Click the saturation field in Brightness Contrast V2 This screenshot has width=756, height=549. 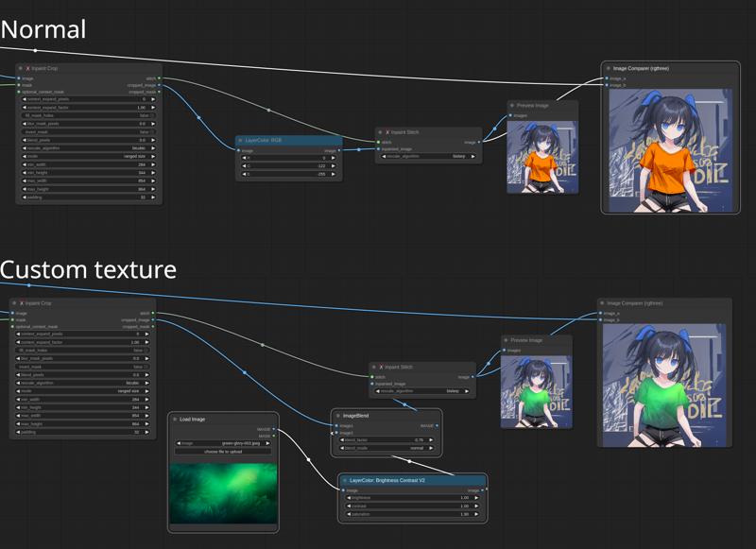coord(412,514)
